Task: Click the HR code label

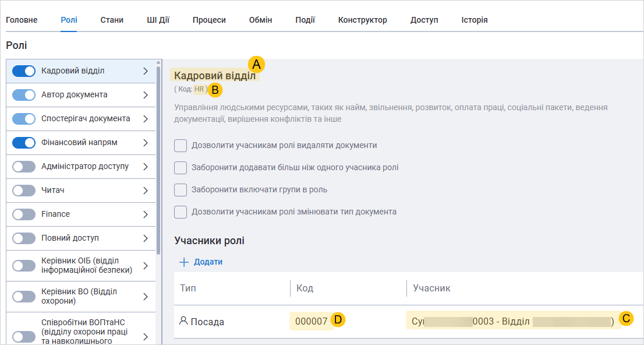Action: tap(199, 89)
